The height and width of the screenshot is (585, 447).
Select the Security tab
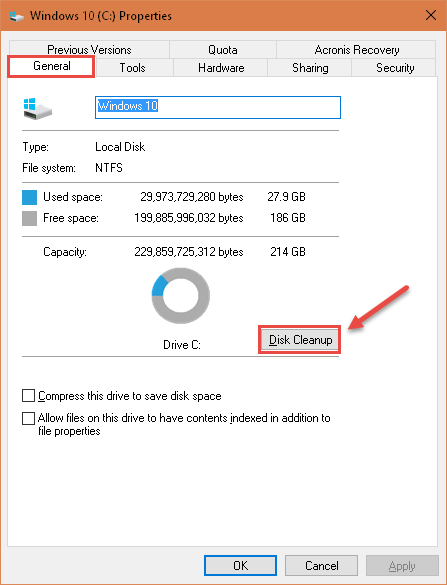(394, 68)
